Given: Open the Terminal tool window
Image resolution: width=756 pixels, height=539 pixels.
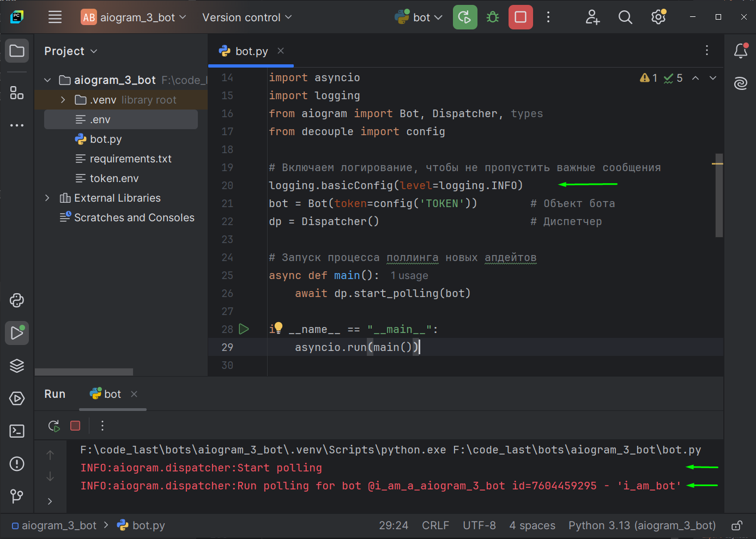Looking at the screenshot, I should (17, 431).
